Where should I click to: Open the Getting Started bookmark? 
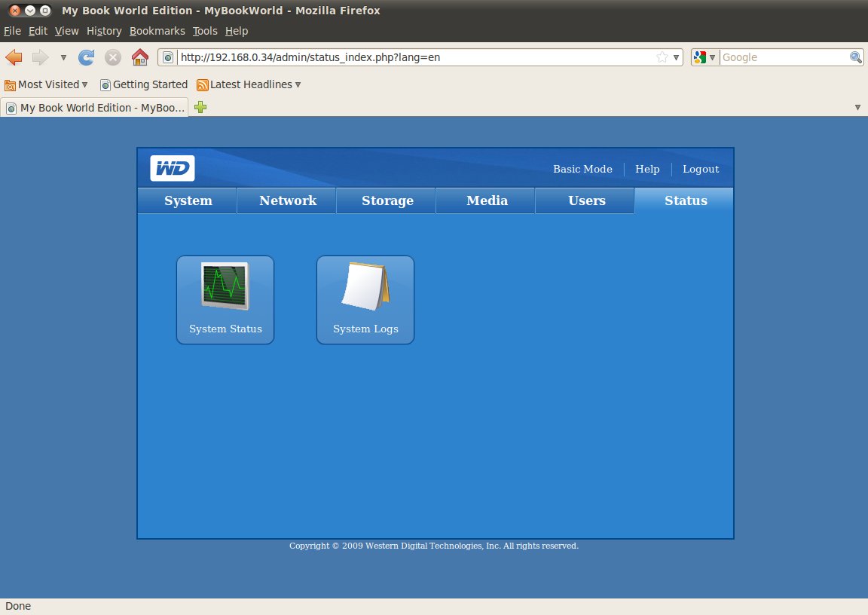coord(144,84)
